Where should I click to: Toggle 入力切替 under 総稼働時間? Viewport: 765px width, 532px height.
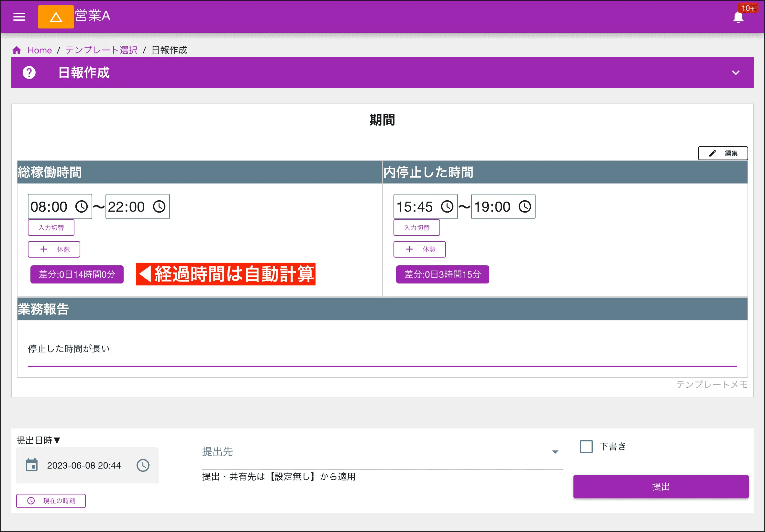click(x=51, y=227)
